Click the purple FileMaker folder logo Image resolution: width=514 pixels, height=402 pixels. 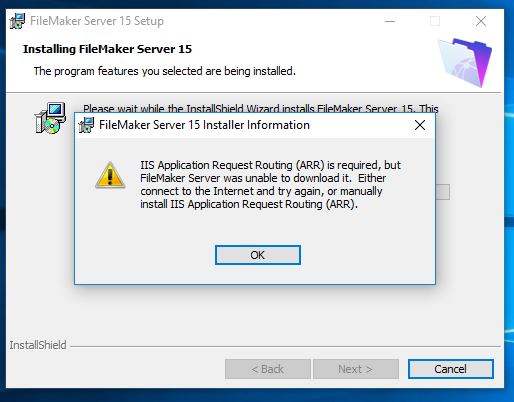click(x=465, y=62)
